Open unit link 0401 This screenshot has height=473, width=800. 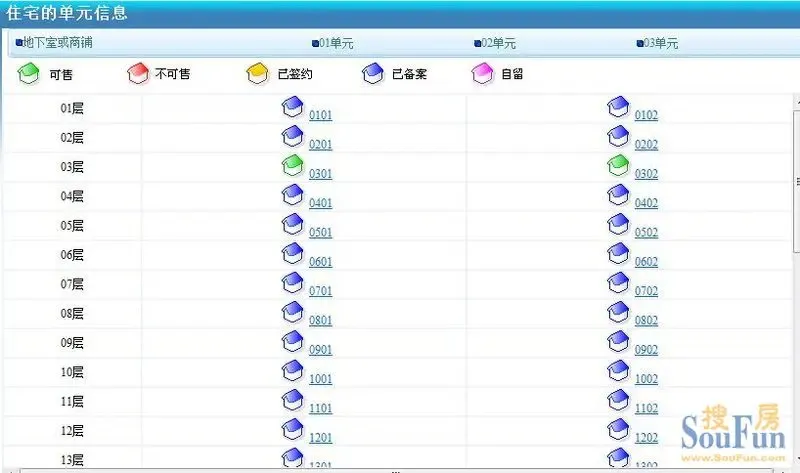point(320,203)
